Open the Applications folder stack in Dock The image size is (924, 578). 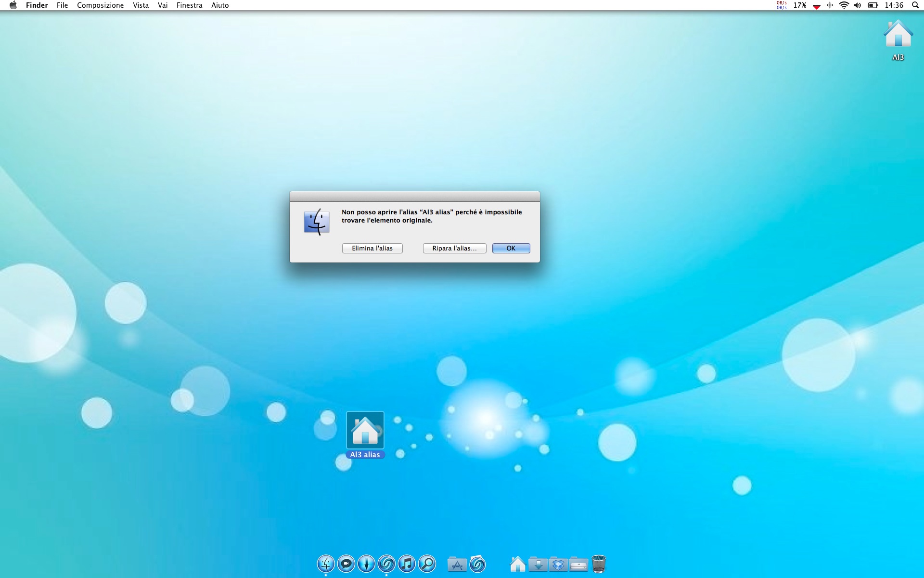pyautogui.click(x=457, y=564)
